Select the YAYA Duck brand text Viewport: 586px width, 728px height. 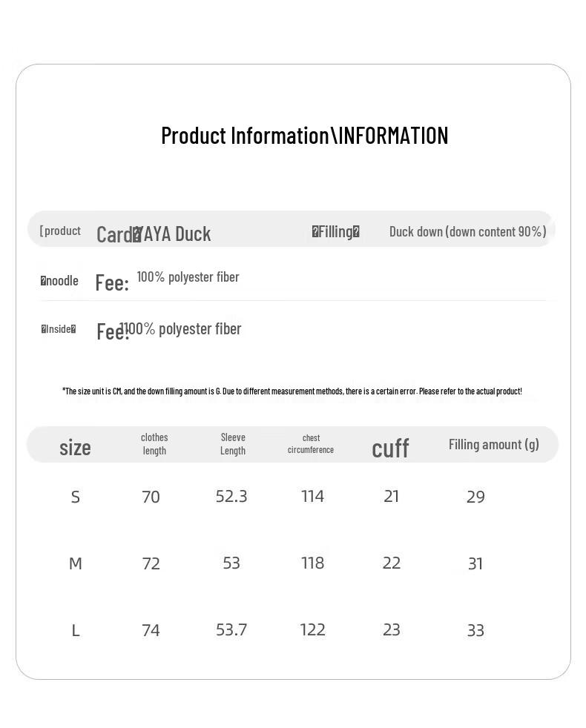(175, 234)
